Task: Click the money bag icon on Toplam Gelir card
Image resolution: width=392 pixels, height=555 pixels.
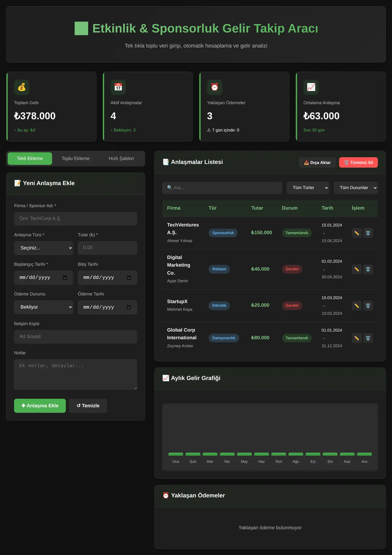Action: 22,87
